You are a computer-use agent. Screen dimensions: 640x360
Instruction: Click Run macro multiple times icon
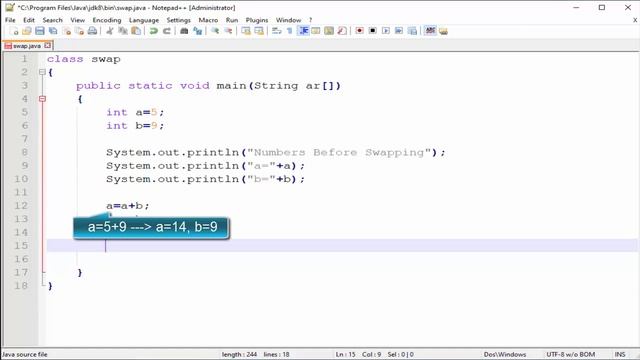399,31
